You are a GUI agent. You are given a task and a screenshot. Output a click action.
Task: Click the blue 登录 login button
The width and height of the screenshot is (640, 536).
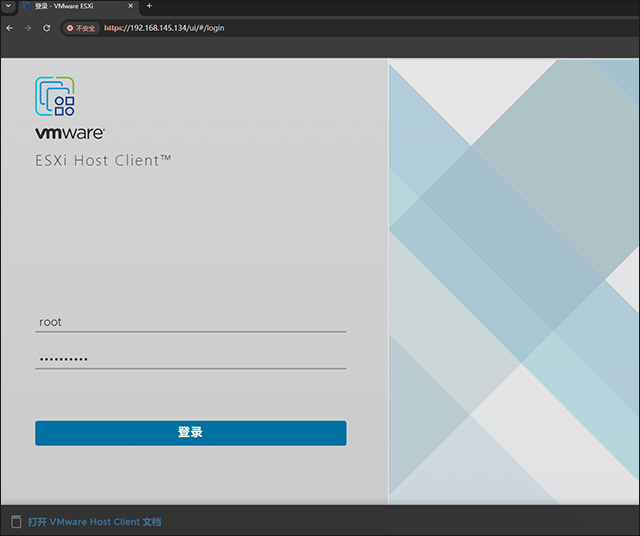[x=191, y=433]
